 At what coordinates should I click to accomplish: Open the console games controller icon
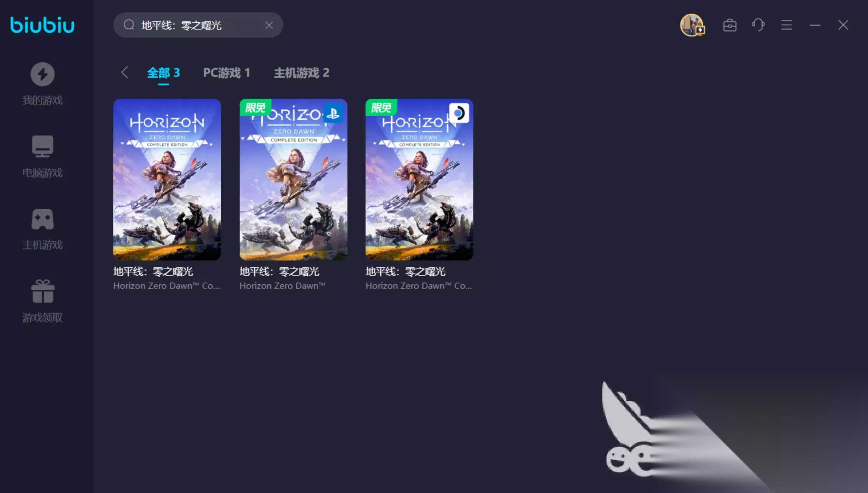pos(42,219)
